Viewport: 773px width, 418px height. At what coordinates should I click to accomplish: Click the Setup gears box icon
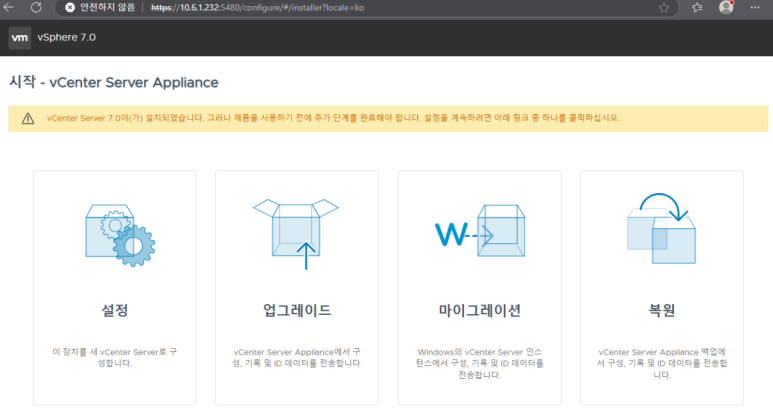(x=120, y=235)
